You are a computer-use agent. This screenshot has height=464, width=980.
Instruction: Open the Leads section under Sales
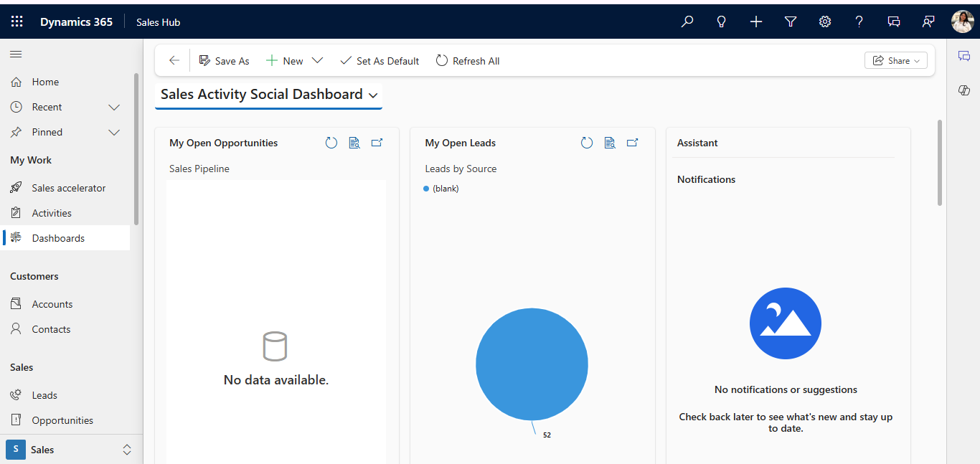pyautogui.click(x=43, y=394)
